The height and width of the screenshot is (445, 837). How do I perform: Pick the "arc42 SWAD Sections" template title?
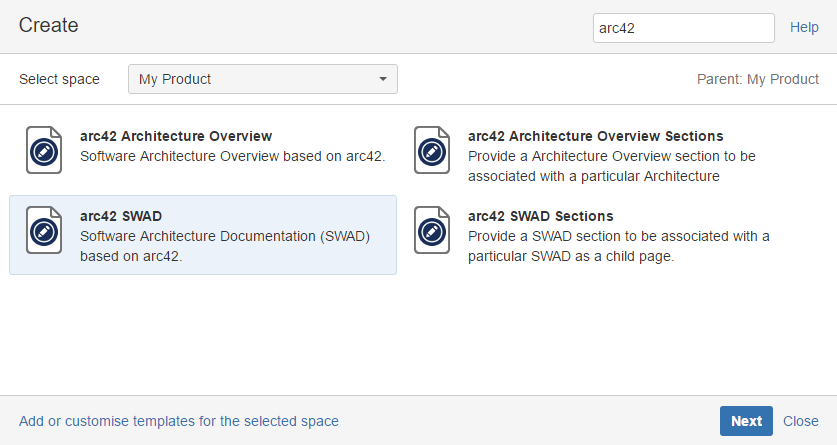click(540, 216)
